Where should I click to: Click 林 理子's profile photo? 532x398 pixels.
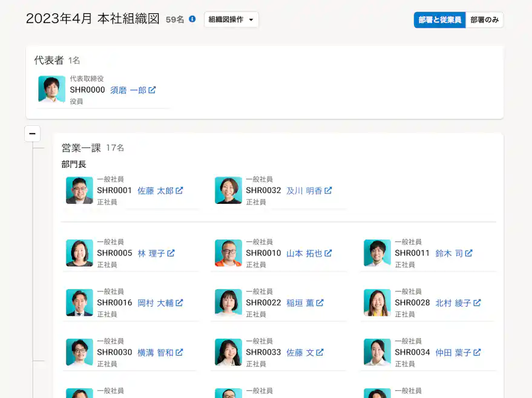(x=79, y=253)
